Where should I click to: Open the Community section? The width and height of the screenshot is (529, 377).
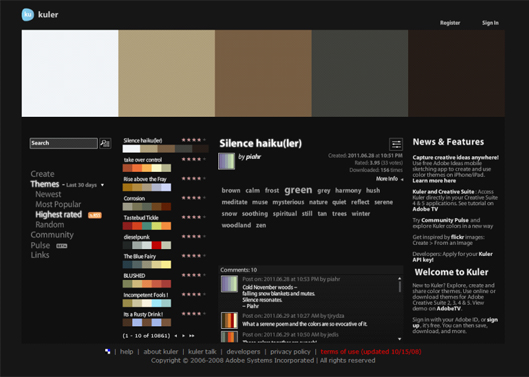[52, 235]
